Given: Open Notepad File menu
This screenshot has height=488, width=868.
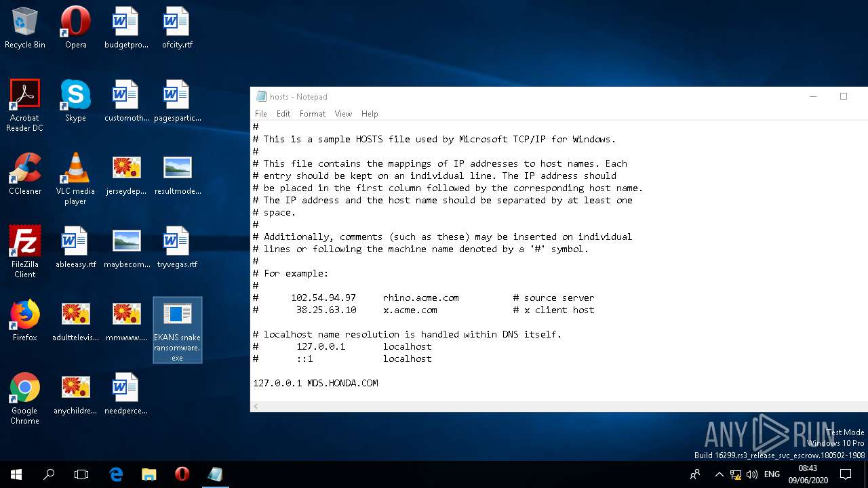Looking at the screenshot, I should (261, 114).
